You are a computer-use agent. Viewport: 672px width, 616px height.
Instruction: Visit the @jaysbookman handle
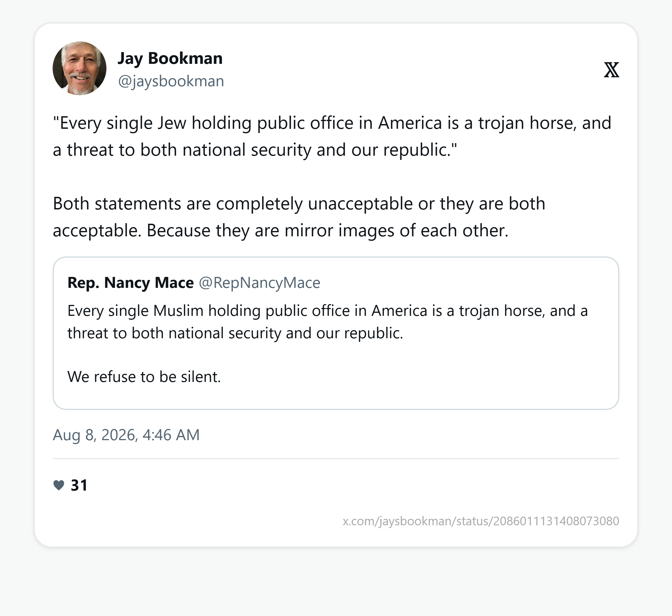[171, 81]
